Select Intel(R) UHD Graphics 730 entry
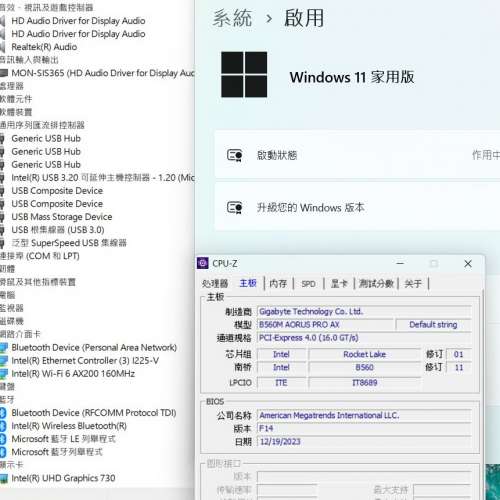Viewport: 500px width, 500px height. coord(63,478)
